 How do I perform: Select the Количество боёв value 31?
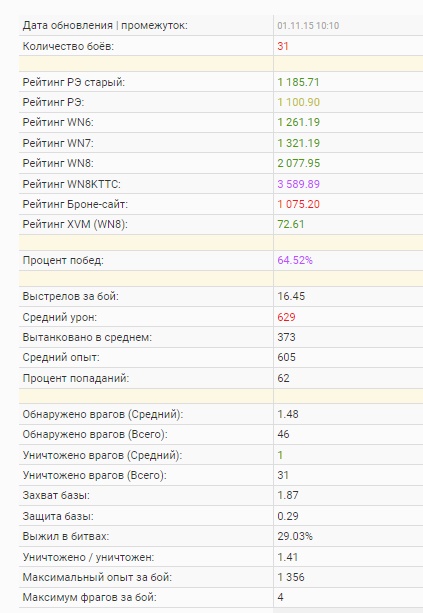pyautogui.click(x=283, y=46)
